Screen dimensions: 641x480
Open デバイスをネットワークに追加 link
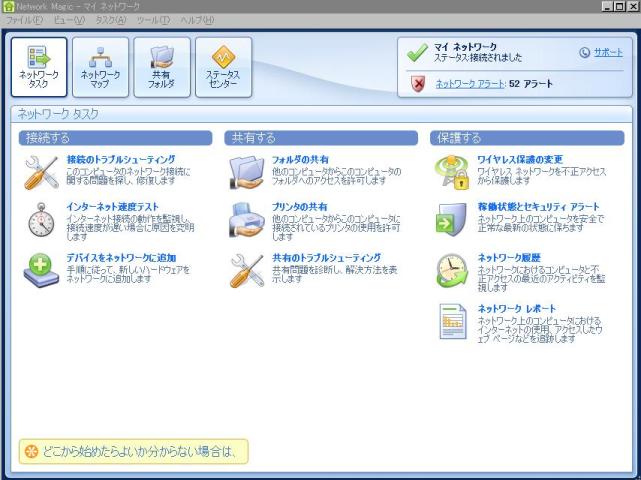click(x=121, y=258)
